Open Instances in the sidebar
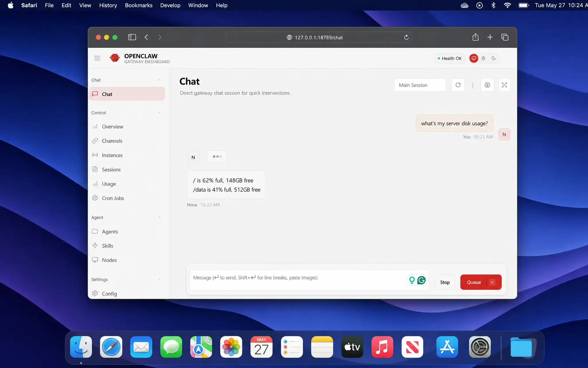Screen dimensions: 588x368 pyautogui.click(x=127, y=155)
